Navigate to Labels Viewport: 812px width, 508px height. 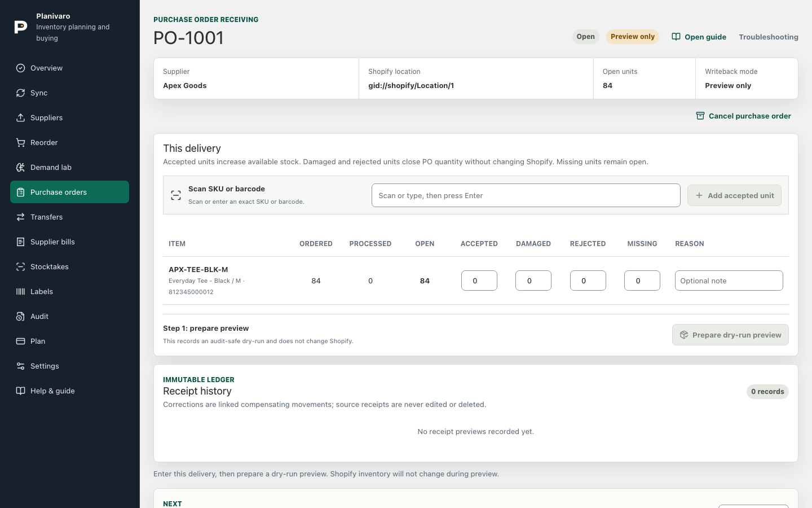click(69, 291)
